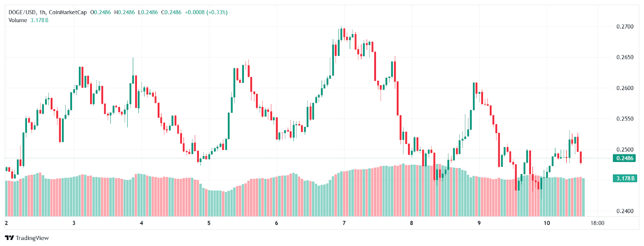The image size is (644, 246).
Task: Click the TradingView logo icon
Action: [9, 238]
